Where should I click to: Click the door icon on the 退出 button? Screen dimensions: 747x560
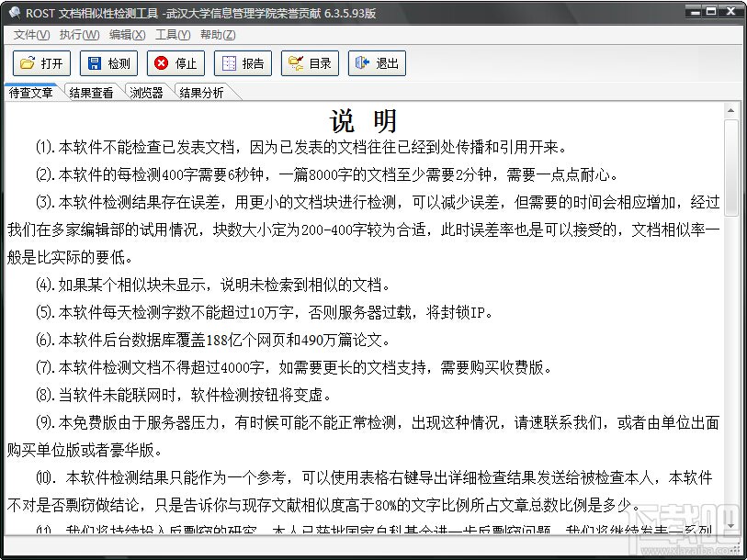(363, 62)
